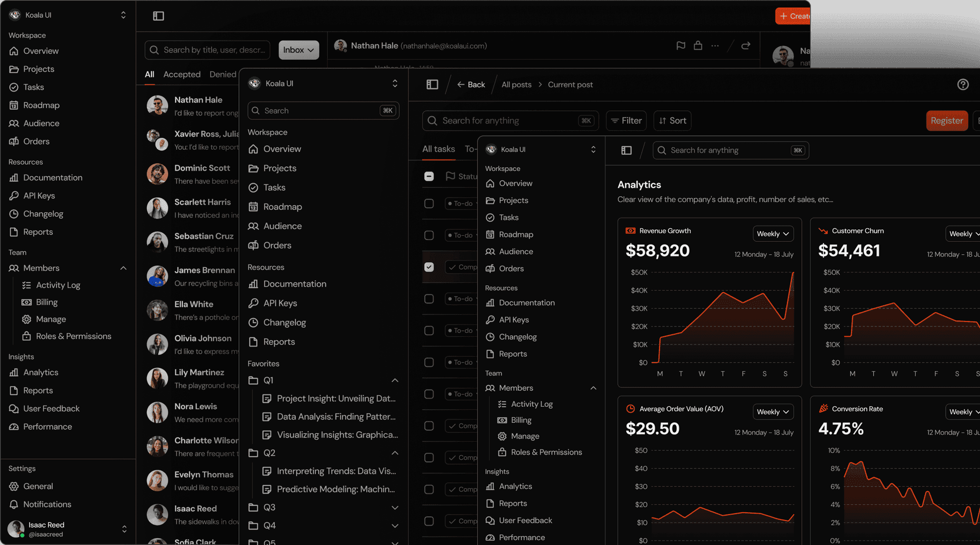Toggle the sidebar panel icon beside the Inbox search row
This screenshot has height=545, width=980.
(x=158, y=16)
